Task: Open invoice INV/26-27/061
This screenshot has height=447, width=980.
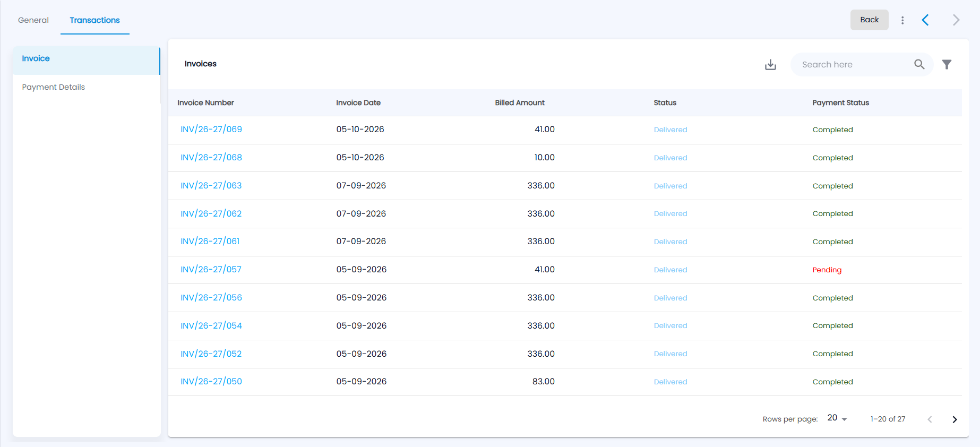Action: tap(210, 242)
